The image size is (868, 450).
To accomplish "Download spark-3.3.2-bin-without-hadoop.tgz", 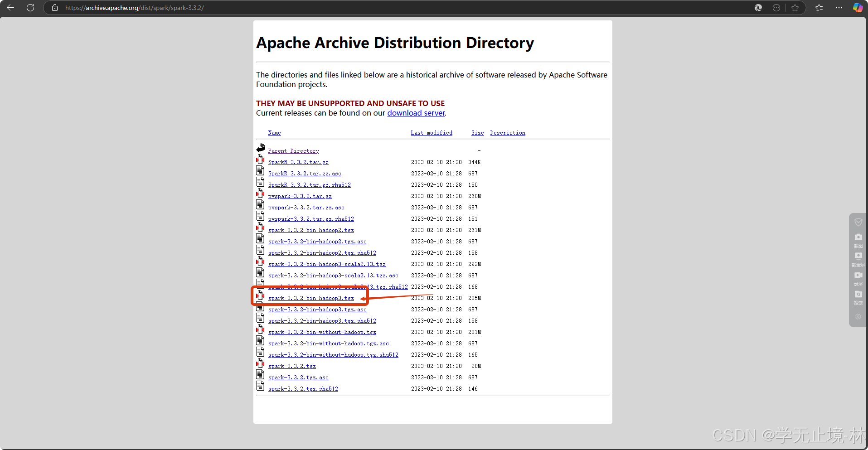I will pyautogui.click(x=322, y=332).
